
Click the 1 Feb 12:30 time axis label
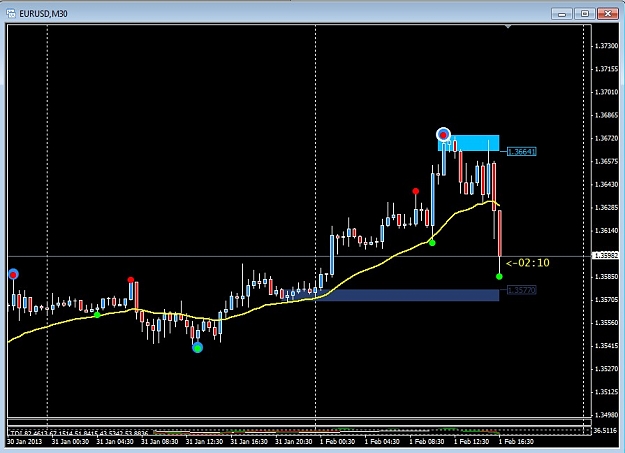tap(472, 442)
